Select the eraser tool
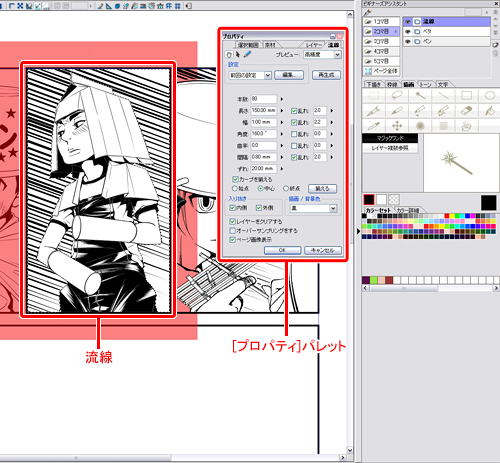500x463 pixels. tap(466, 111)
